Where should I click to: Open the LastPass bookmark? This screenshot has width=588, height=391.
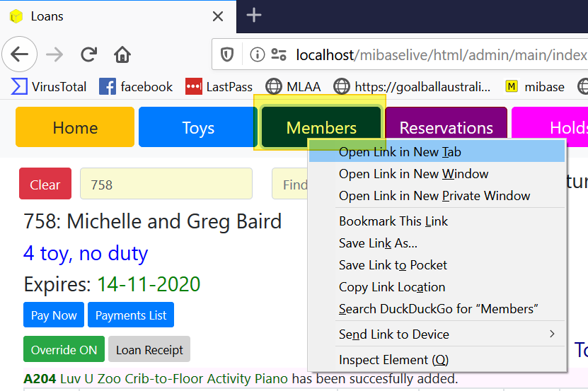pyautogui.click(x=219, y=87)
